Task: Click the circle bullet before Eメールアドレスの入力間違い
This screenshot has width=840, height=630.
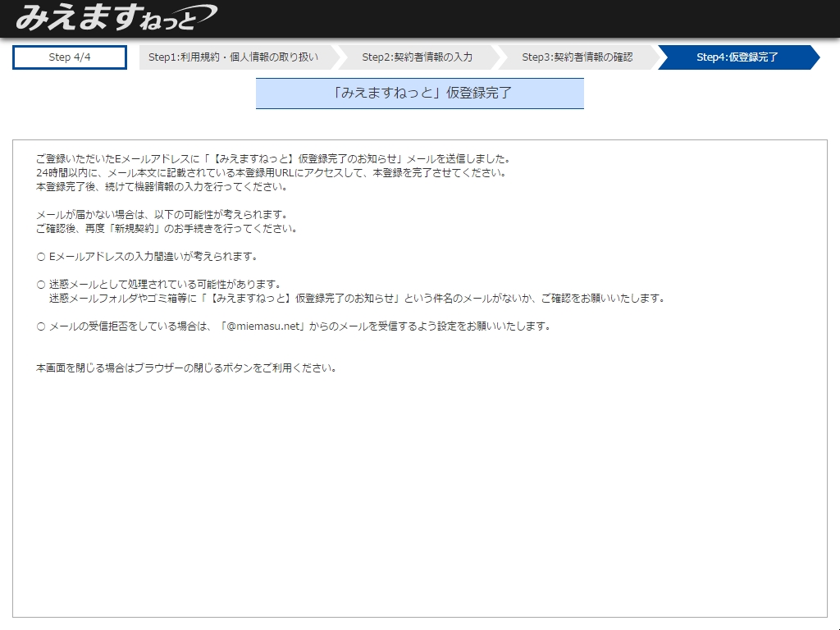Action: 41,257
